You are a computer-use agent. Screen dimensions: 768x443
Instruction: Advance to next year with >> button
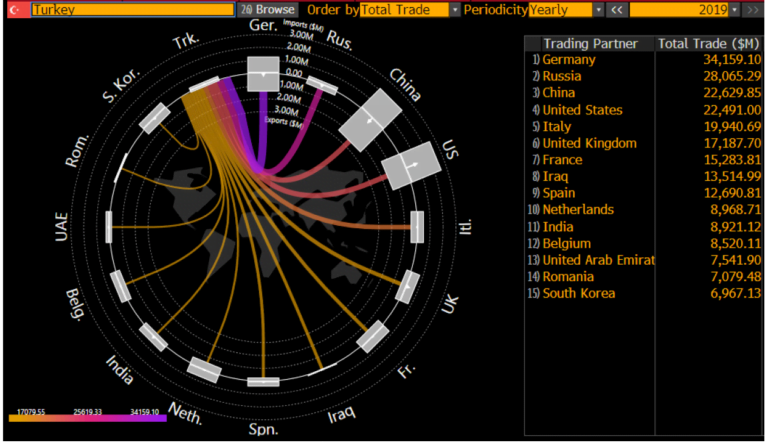(x=755, y=9)
